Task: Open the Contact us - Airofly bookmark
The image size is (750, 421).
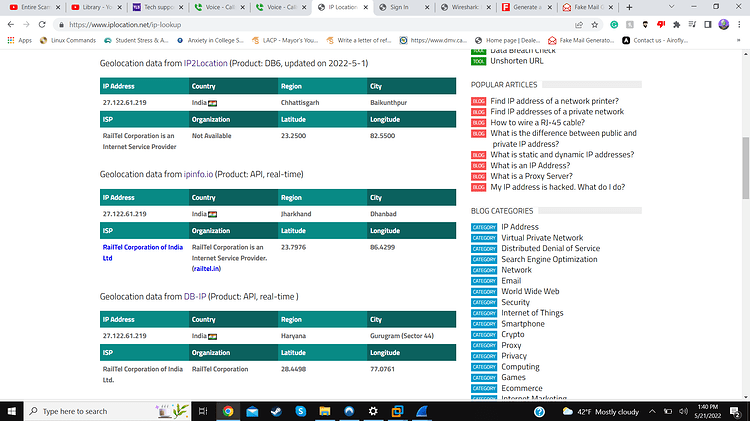Action: (655, 41)
